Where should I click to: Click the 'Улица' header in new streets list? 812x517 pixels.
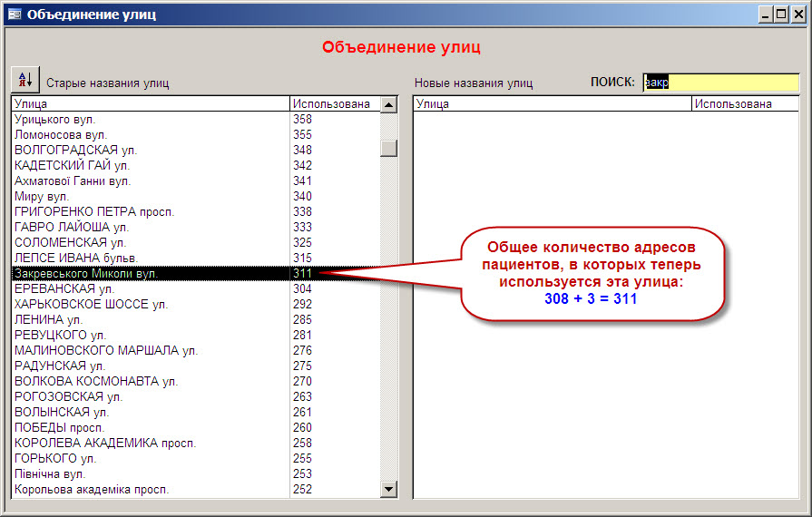coord(552,103)
